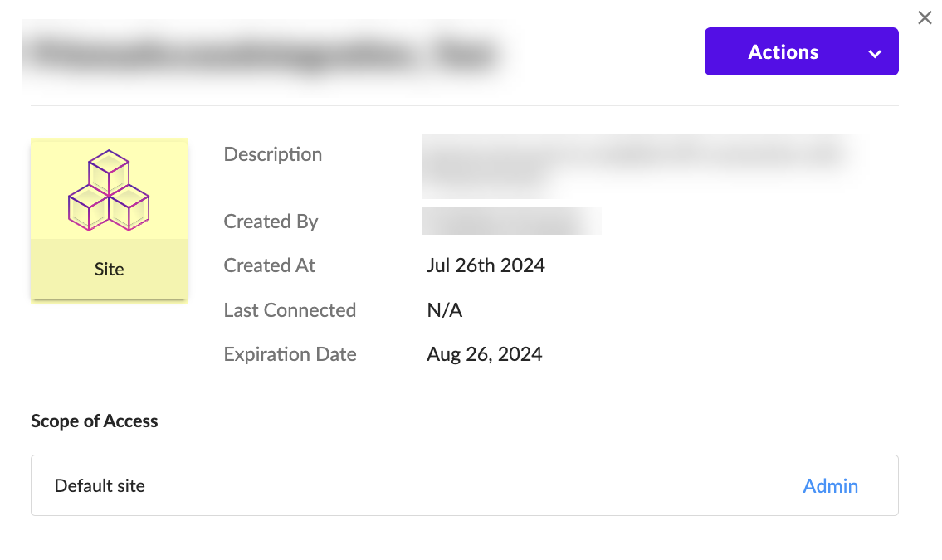Click the Site label under icon
This screenshot has height=560, width=942.
click(109, 270)
